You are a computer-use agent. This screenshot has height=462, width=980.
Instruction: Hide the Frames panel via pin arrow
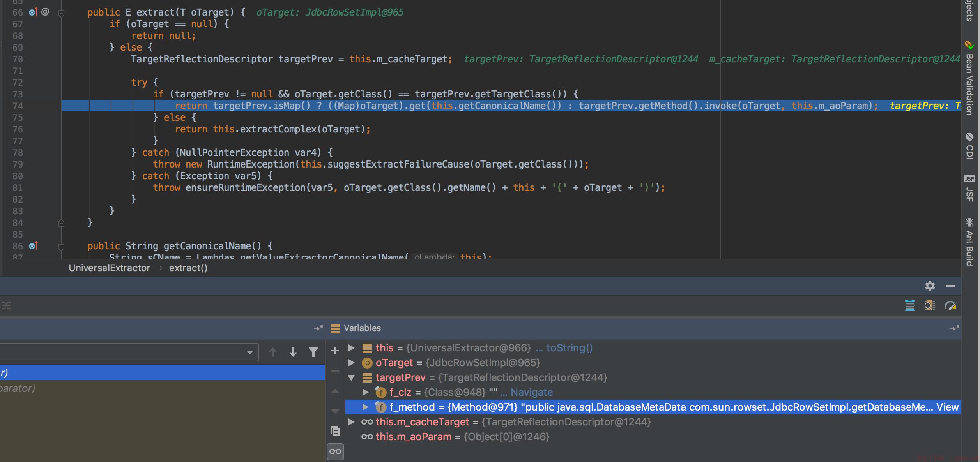click(x=318, y=328)
